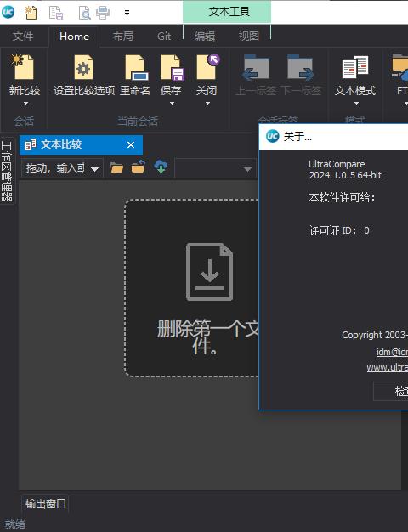The width and height of the screenshot is (408, 532).
Task: Click the 保存 save session icon
Action: pos(172,67)
